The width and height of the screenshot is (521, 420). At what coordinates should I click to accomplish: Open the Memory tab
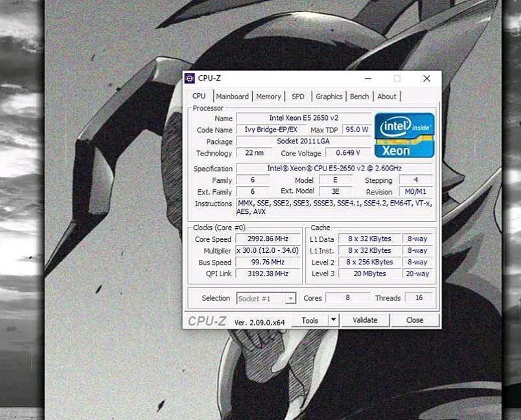(x=268, y=96)
